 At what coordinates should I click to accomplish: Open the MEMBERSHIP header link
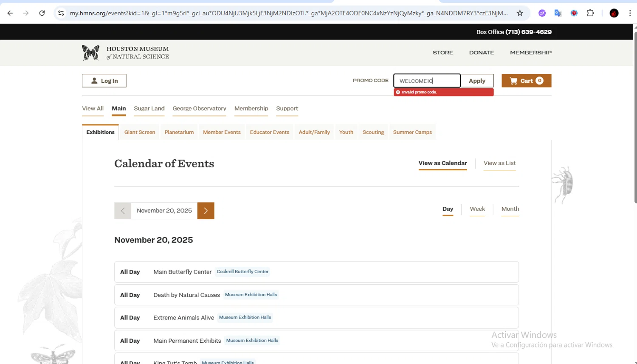click(531, 53)
